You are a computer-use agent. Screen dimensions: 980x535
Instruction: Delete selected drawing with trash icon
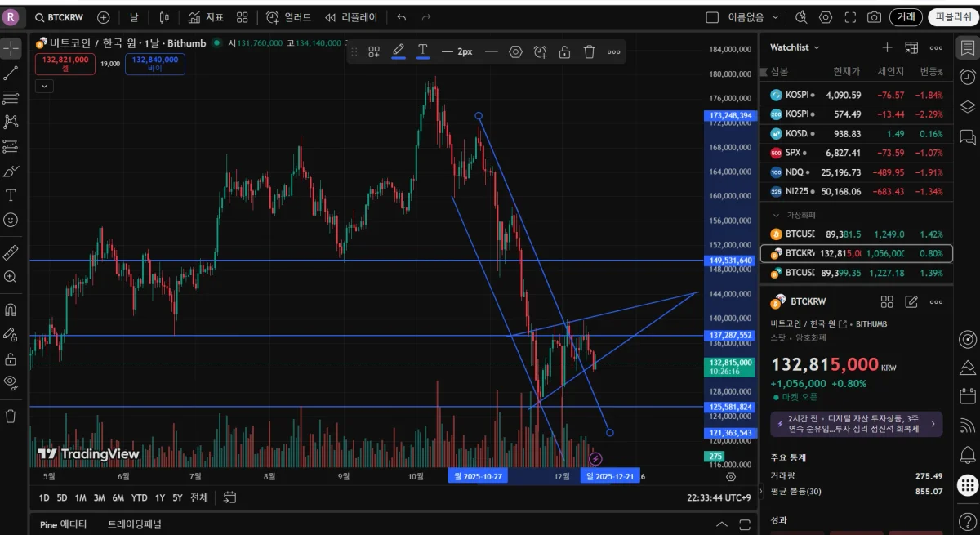pyautogui.click(x=589, y=51)
